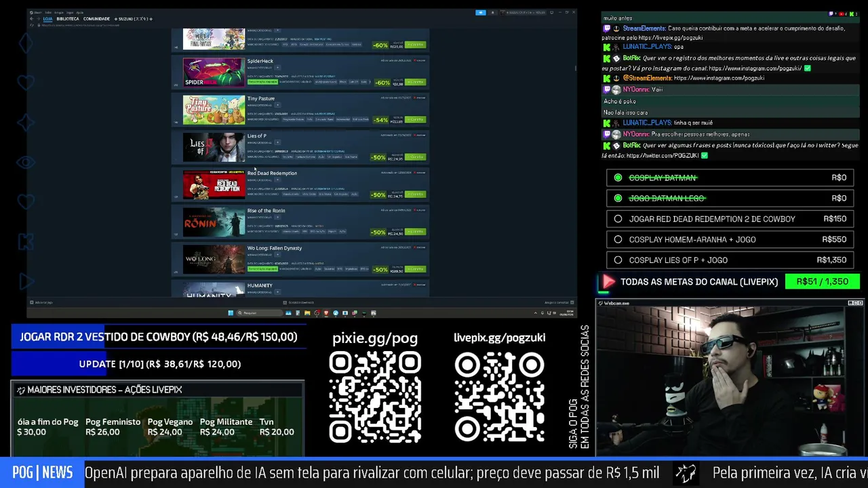Open Lies of P's Minhas Categorias dropdown
Screen dimensions: 868x488
point(277,142)
